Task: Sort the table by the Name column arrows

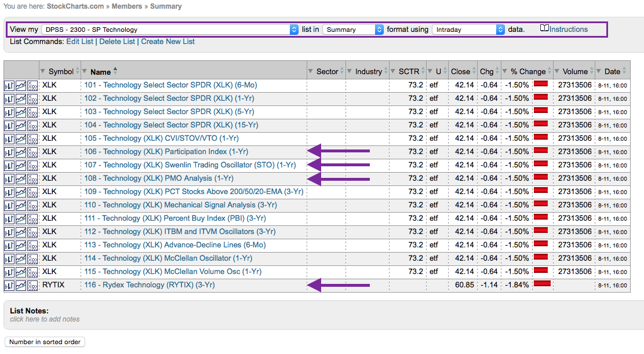Action: (x=115, y=71)
